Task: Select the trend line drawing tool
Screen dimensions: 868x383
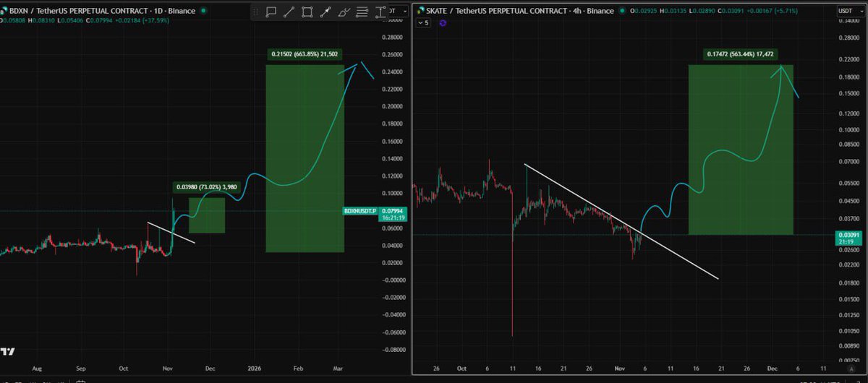Action: (289, 12)
